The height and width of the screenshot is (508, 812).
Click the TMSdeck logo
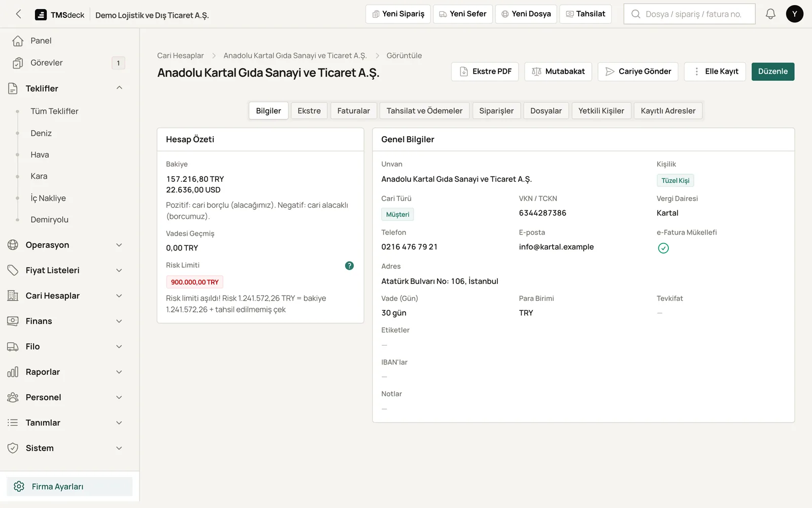pos(59,15)
